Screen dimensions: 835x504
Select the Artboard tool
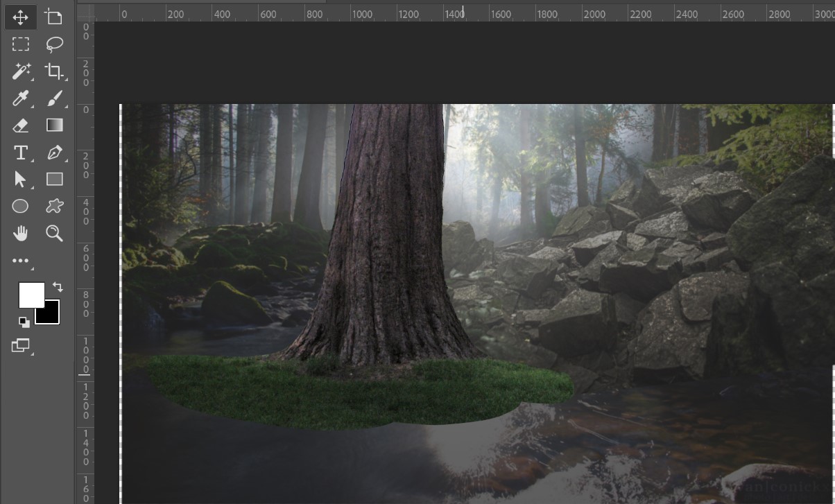[x=53, y=17]
